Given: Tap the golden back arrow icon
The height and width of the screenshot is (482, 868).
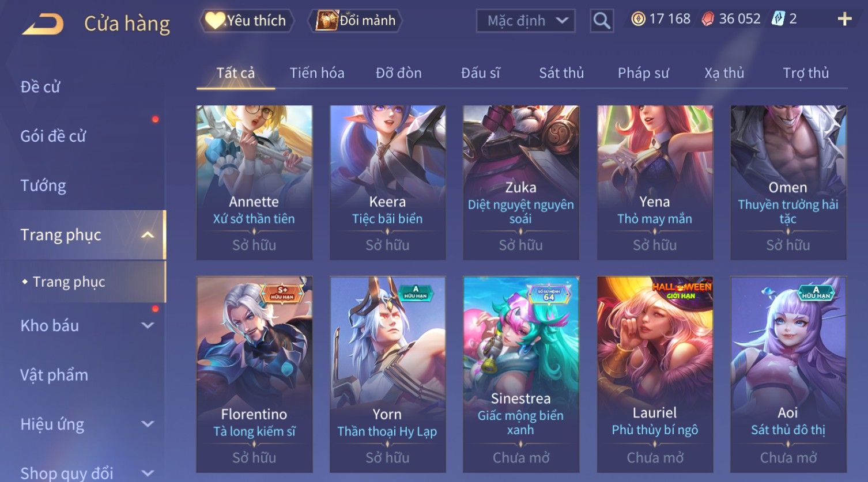Looking at the screenshot, I should [43, 24].
